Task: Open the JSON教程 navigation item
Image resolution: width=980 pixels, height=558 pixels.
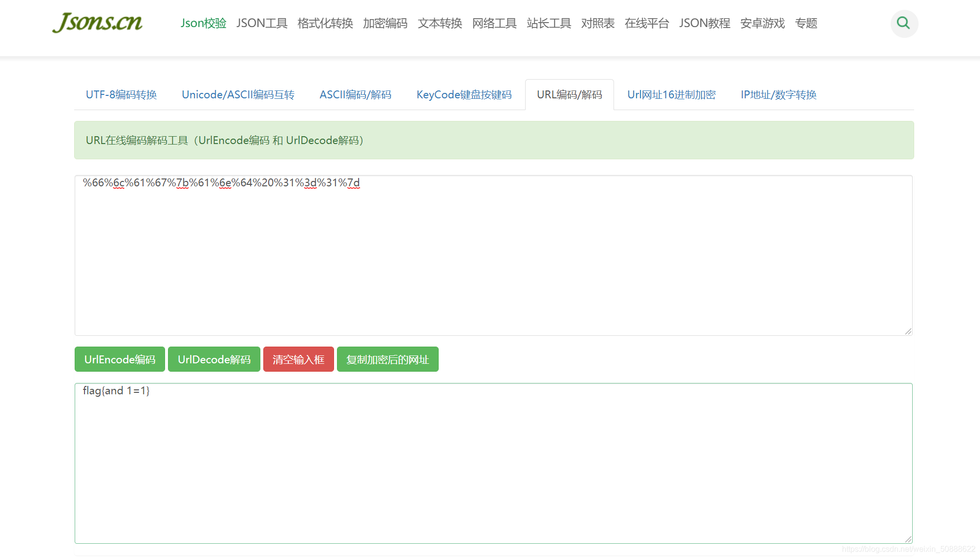Action: 704,23
